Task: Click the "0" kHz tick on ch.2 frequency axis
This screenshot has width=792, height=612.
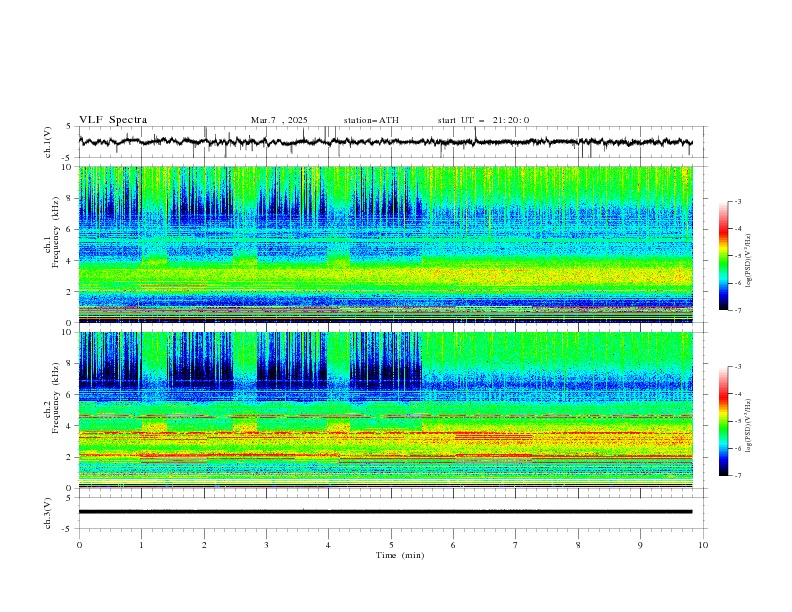Action: (69, 488)
